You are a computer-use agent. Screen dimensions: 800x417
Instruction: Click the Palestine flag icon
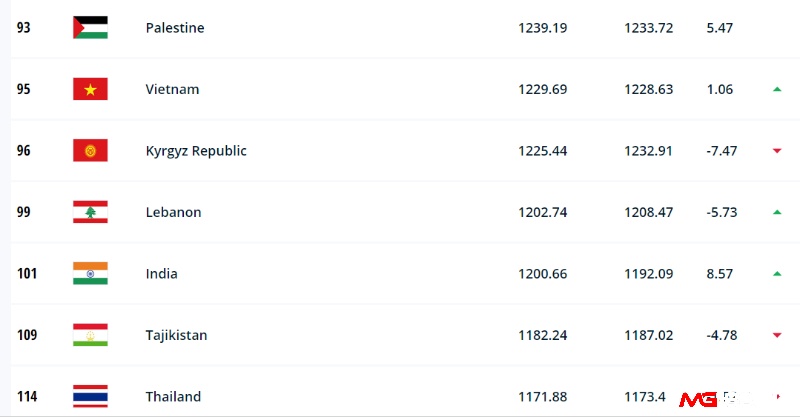pyautogui.click(x=90, y=28)
